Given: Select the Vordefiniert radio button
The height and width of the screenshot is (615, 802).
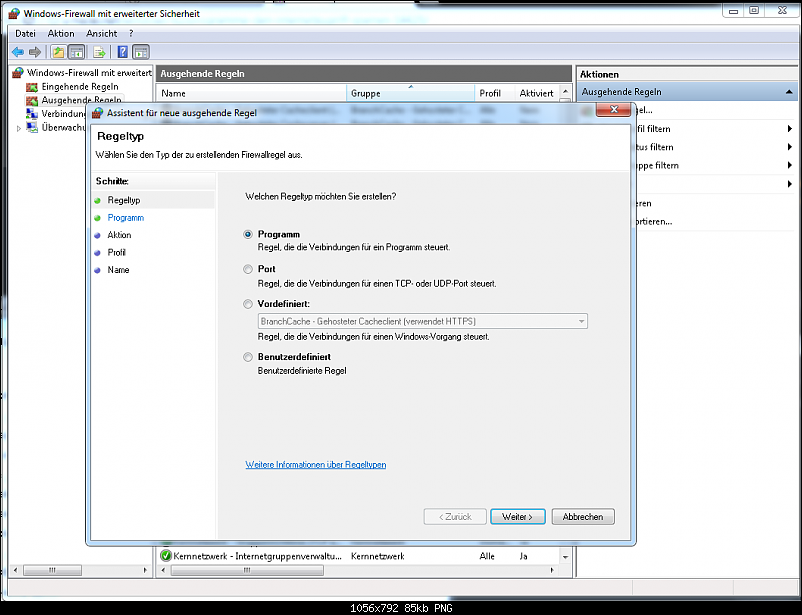Looking at the screenshot, I should (248, 304).
